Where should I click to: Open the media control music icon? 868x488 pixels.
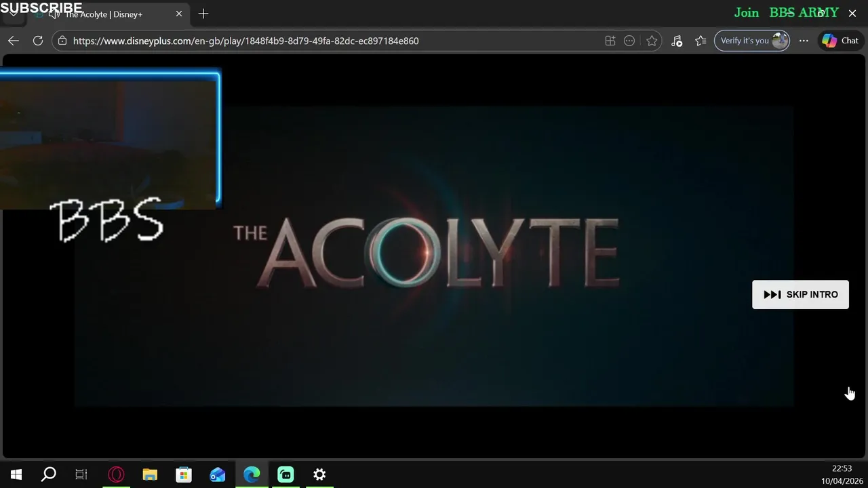click(677, 41)
